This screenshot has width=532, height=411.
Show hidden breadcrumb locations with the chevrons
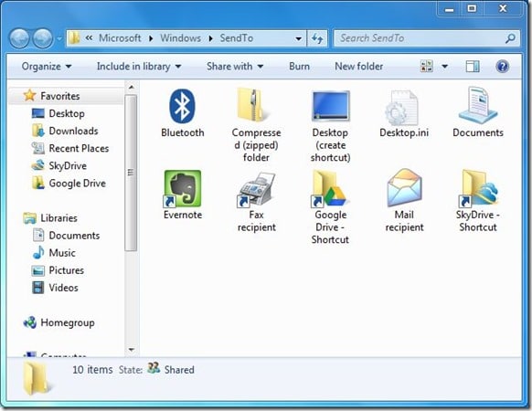pyautogui.click(x=89, y=38)
